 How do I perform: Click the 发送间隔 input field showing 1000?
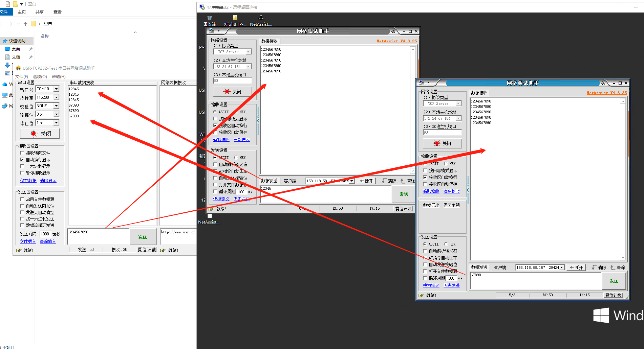45,234
